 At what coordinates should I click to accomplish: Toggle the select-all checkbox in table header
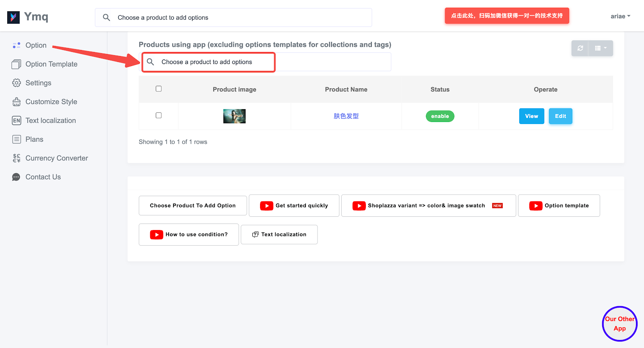(x=159, y=89)
